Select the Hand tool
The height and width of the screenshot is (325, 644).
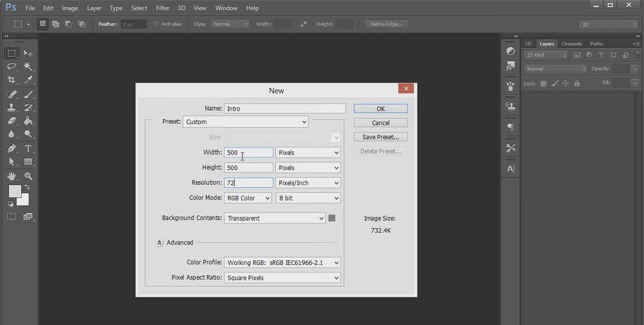11,176
